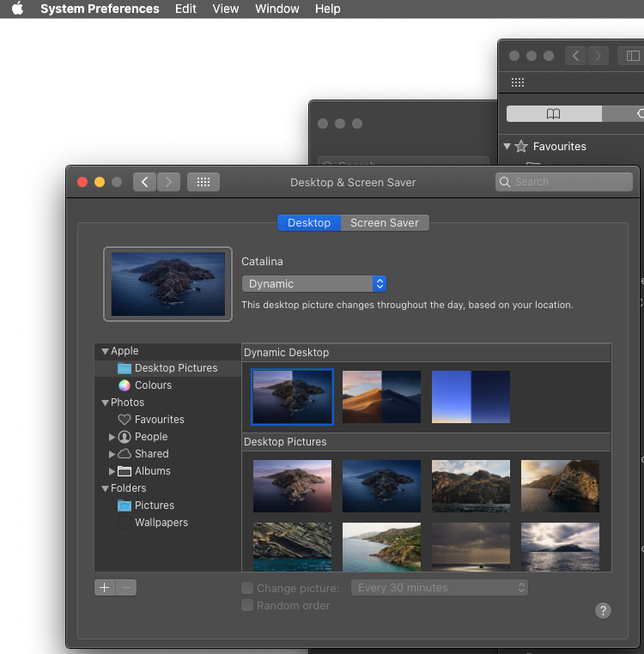Expand the Albums tree item

pyautogui.click(x=112, y=471)
